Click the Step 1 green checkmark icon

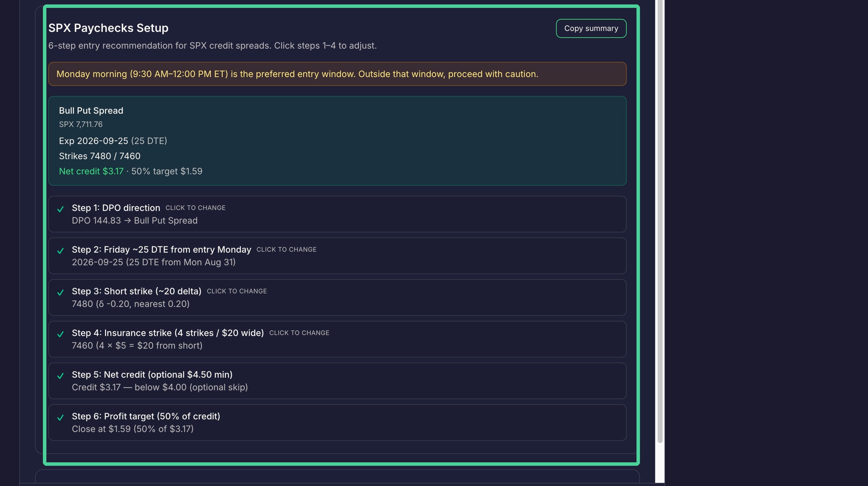click(60, 209)
